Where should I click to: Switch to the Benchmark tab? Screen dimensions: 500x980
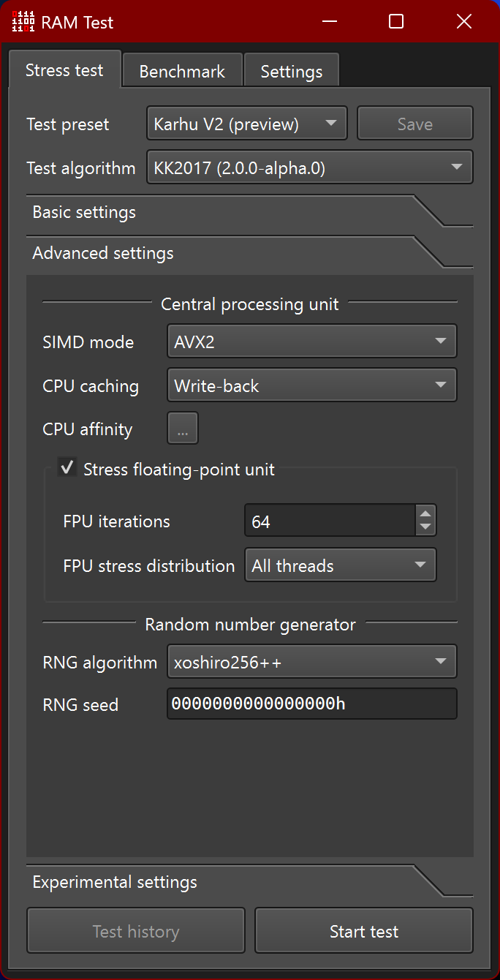182,72
